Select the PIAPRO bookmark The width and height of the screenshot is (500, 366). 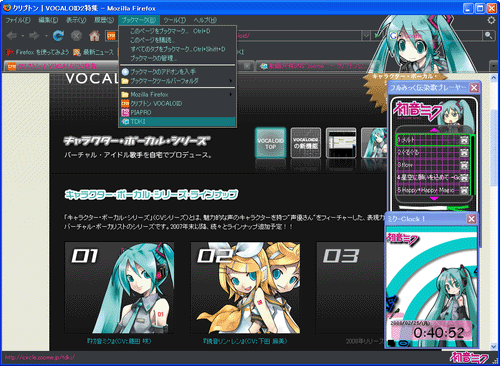[x=178, y=112]
